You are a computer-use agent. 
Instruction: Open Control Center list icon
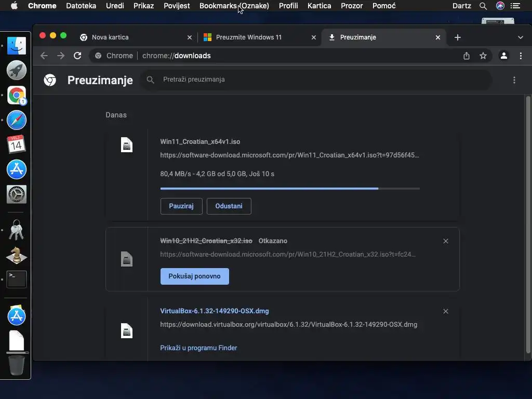tap(515, 6)
